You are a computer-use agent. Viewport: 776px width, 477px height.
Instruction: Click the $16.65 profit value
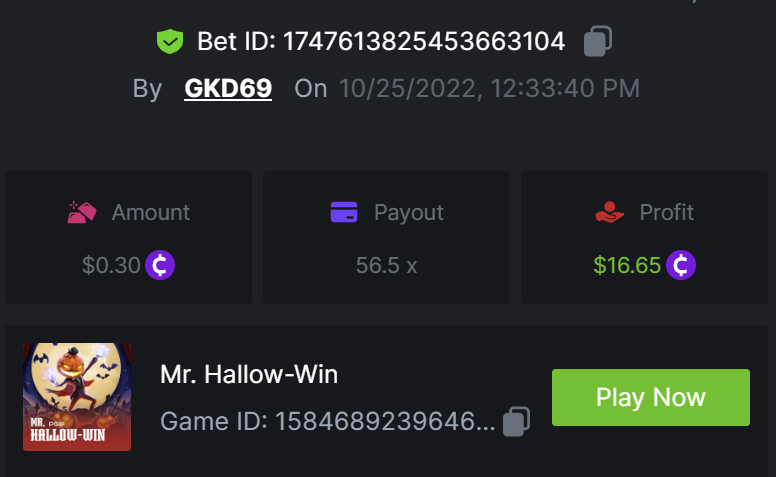point(627,265)
